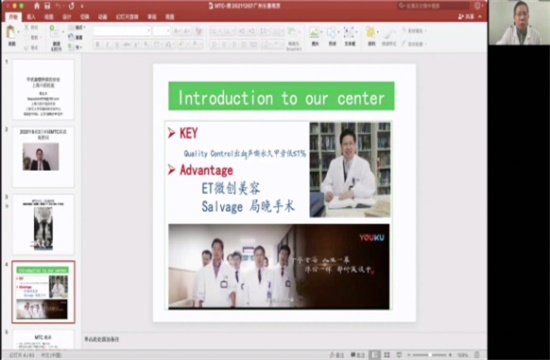Screen dimensions: 550x360
Task: Click the zoom slider in status bar
Action: pyautogui.click(x=430, y=355)
